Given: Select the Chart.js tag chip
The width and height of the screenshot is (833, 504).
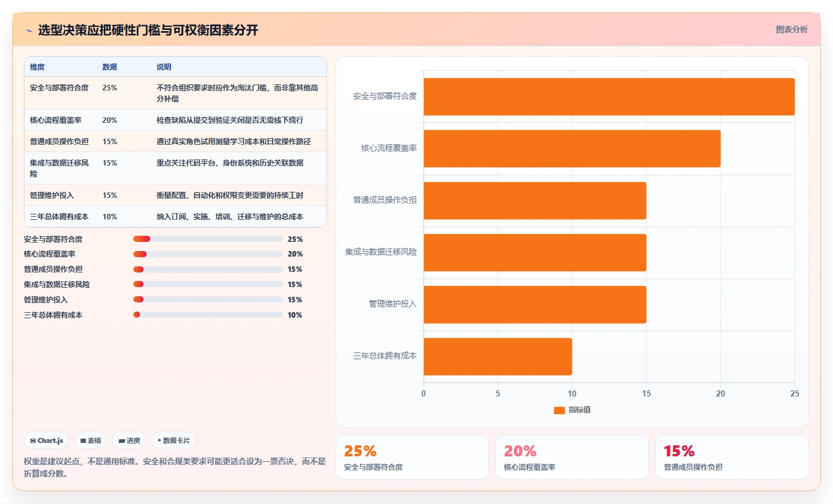Looking at the screenshot, I should pos(47,440).
